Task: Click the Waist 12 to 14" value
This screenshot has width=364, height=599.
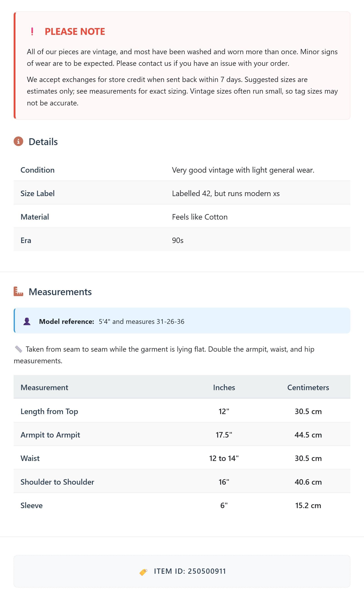Action: (x=224, y=458)
